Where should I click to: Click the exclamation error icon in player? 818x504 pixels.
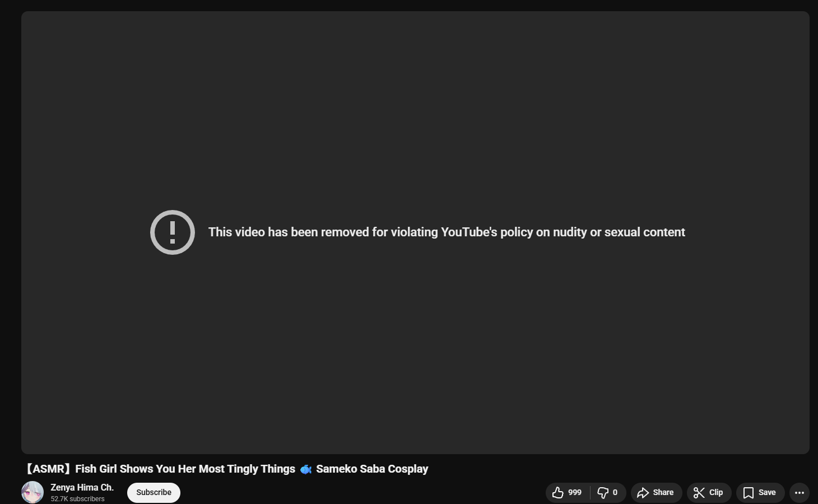tap(173, 232)
